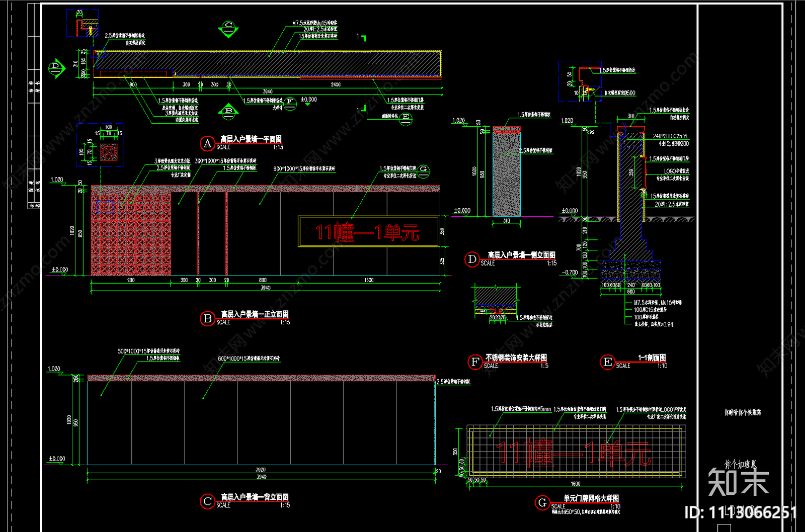Click the 2400 dimension in the plan view
The width and height of the screenshot is (805, 532).
coord(336,84)
